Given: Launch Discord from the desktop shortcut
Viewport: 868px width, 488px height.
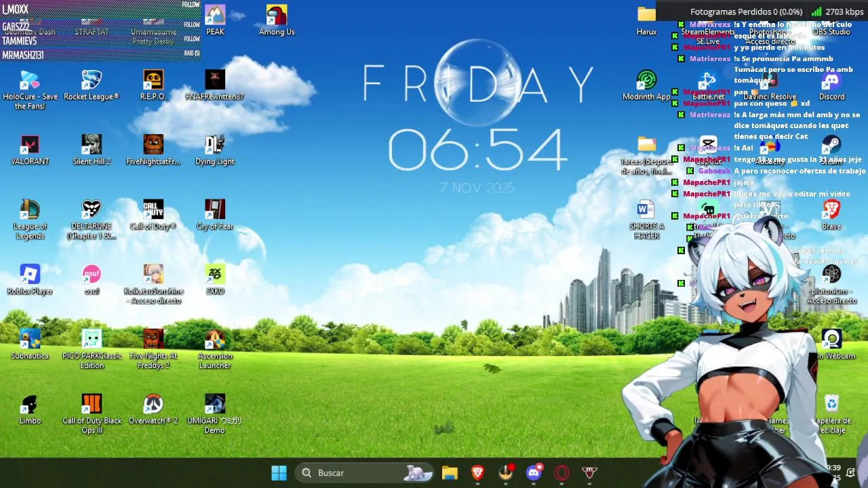Looking at the screenshot, I should point(831,85).
